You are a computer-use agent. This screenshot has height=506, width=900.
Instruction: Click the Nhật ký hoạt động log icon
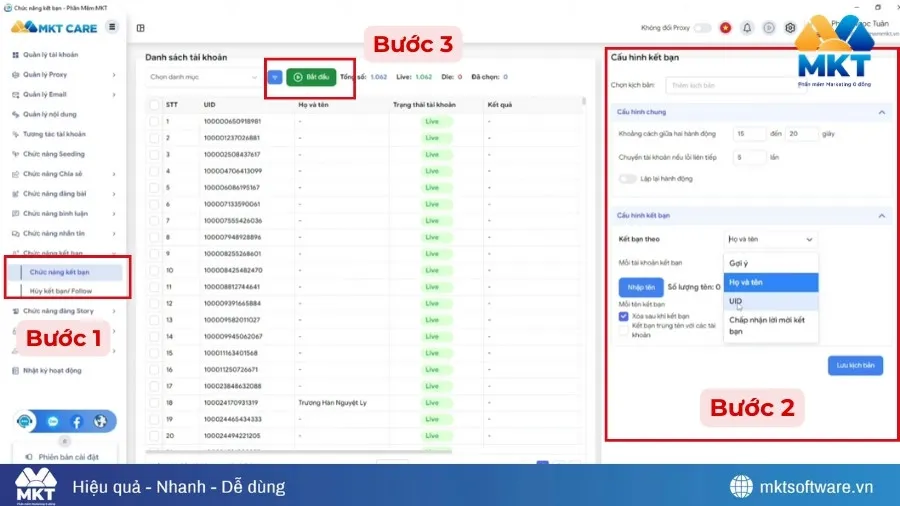[15, 371]
